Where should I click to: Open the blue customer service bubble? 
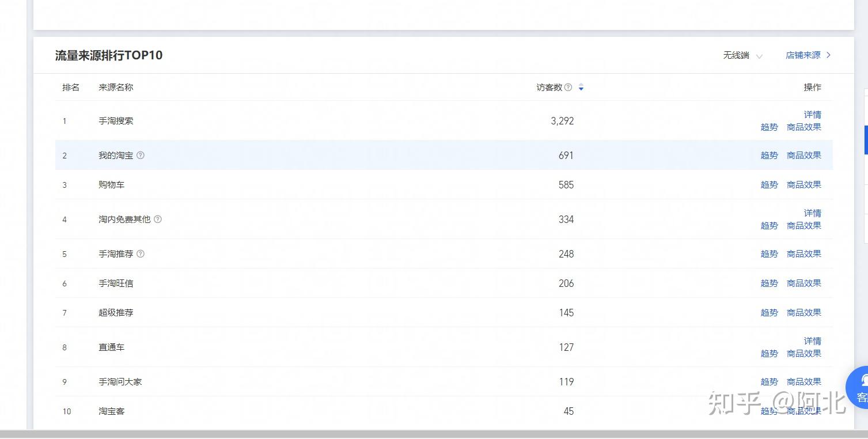click(x=858, y=387)
